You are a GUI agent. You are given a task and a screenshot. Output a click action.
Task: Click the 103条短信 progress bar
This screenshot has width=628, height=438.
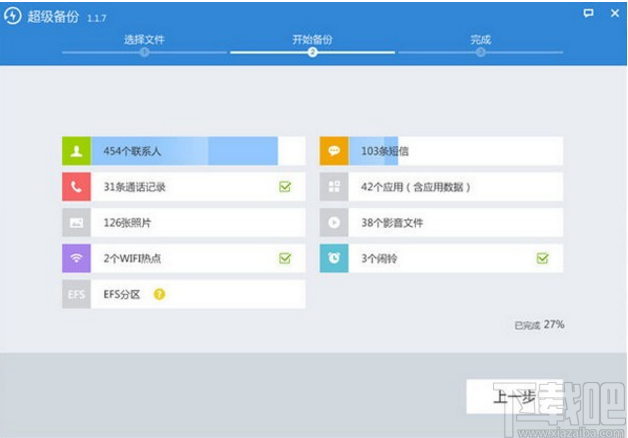[455, 151]
